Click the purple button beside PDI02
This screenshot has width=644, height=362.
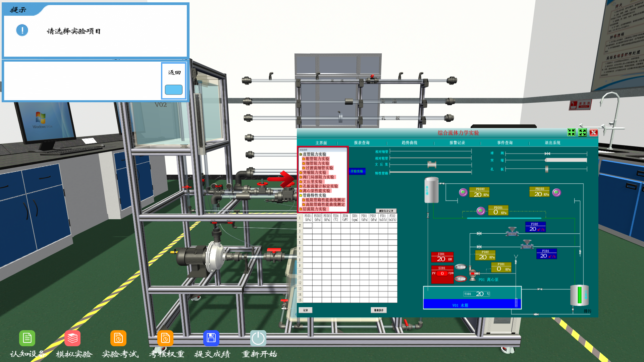point(463,192)
